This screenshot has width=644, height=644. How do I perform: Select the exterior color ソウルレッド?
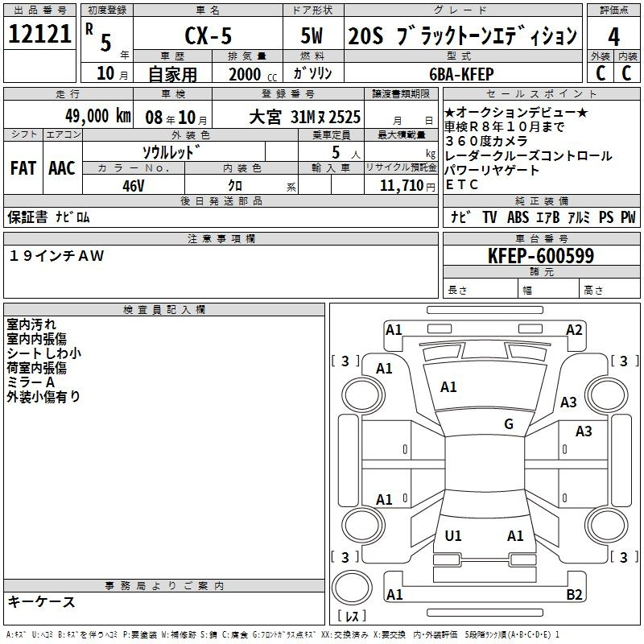point(171,152)
